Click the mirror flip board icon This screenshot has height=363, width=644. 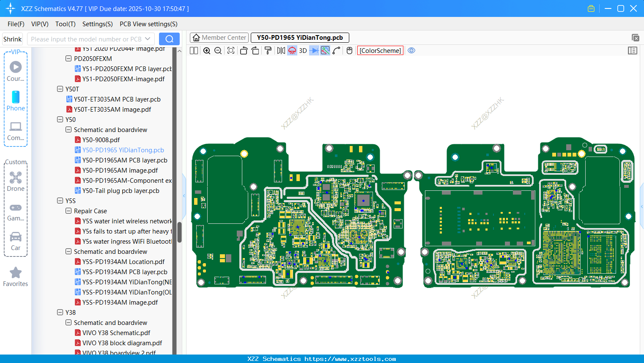click(281, 51)
